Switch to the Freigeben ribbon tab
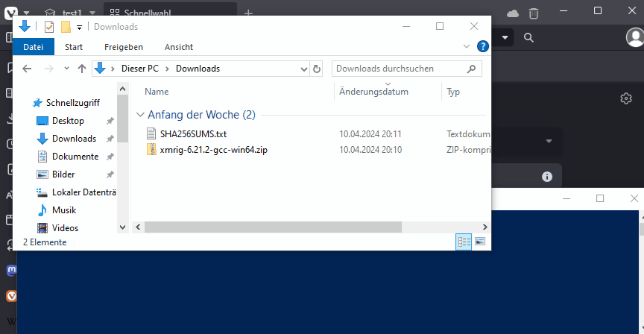Viewport: 644px width, 334px height. [124, 47]
